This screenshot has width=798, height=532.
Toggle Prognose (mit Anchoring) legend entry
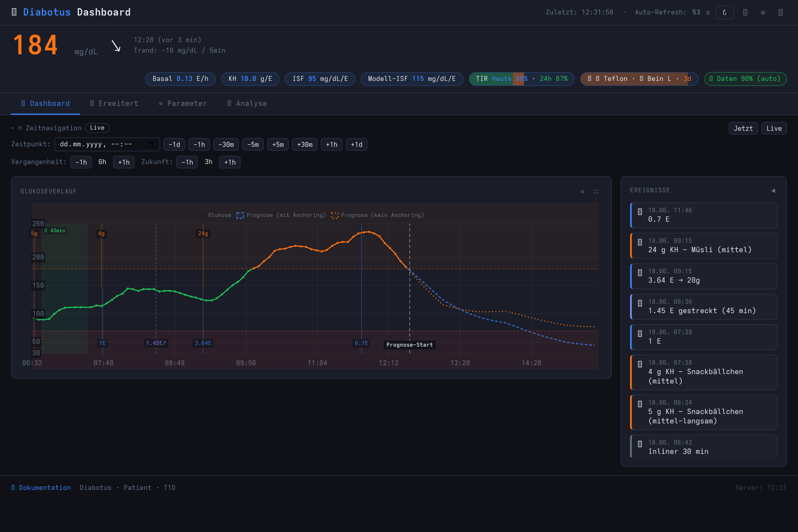(x=281, y=216)
